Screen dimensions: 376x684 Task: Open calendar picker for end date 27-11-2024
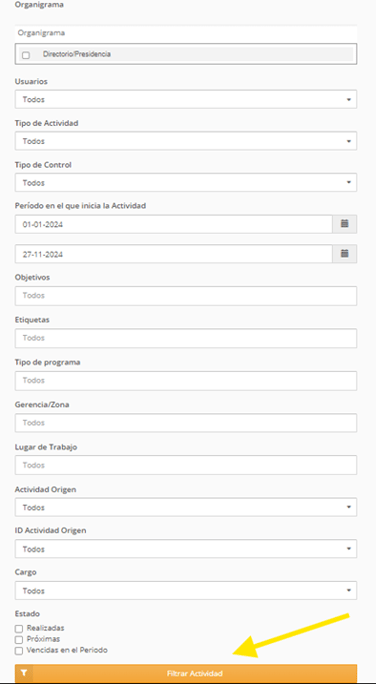click(345, 253)
